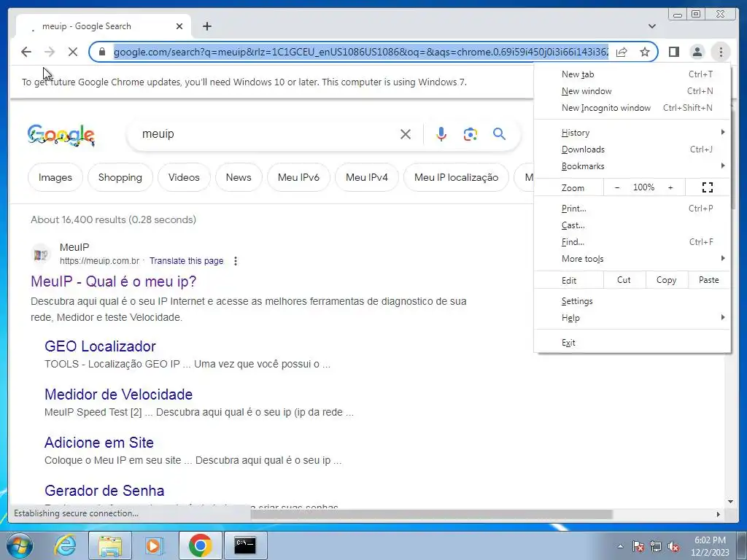The height and width of the screenshot is (560, 747).
Task: Open Windows Media Player from taskbar
Action: pos(153,545)
